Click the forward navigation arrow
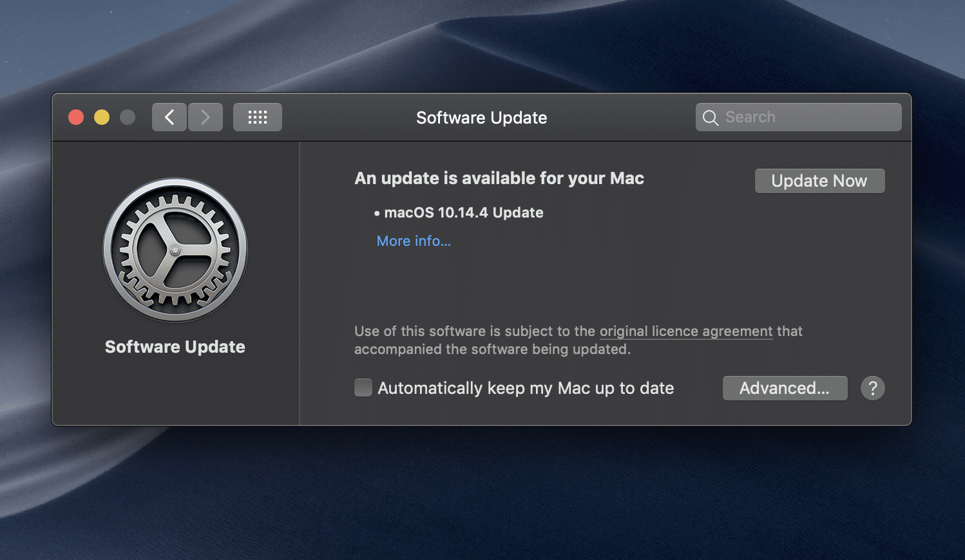 (205, 117)
